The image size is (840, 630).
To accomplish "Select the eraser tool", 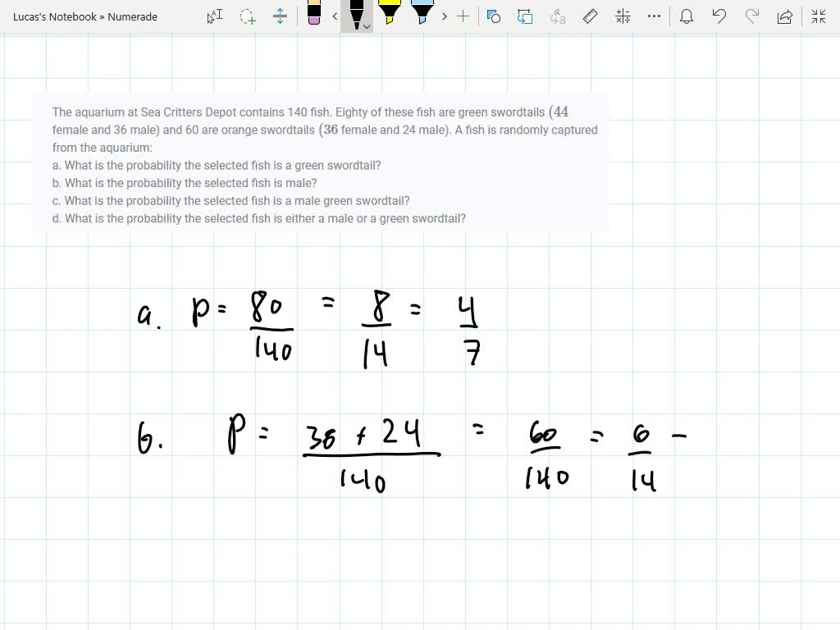I will 313,13.
